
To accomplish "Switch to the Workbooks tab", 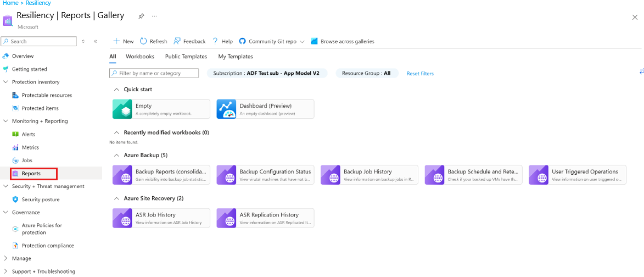I will click(140, 57).
